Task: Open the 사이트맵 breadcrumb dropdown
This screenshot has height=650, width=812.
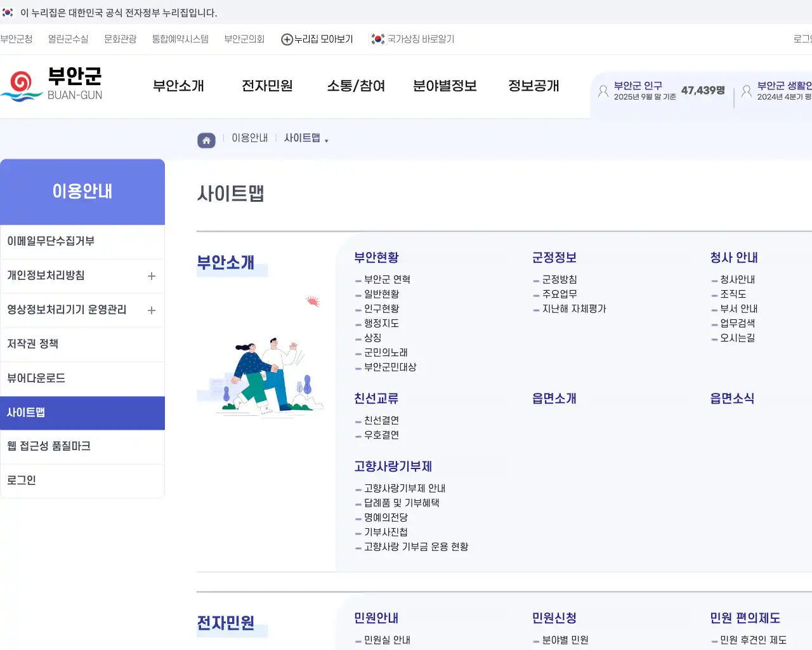Action: click(306, 138)
